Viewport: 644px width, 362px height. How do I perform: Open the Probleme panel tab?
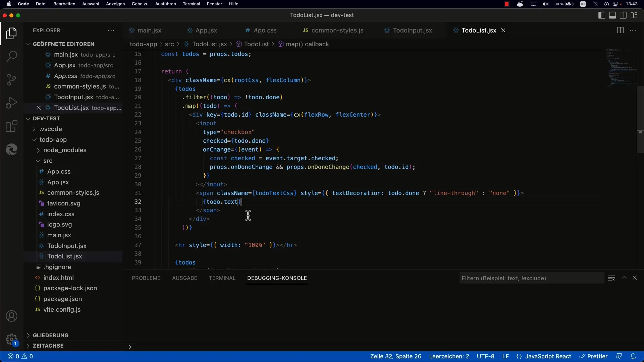tap(146, 278)
